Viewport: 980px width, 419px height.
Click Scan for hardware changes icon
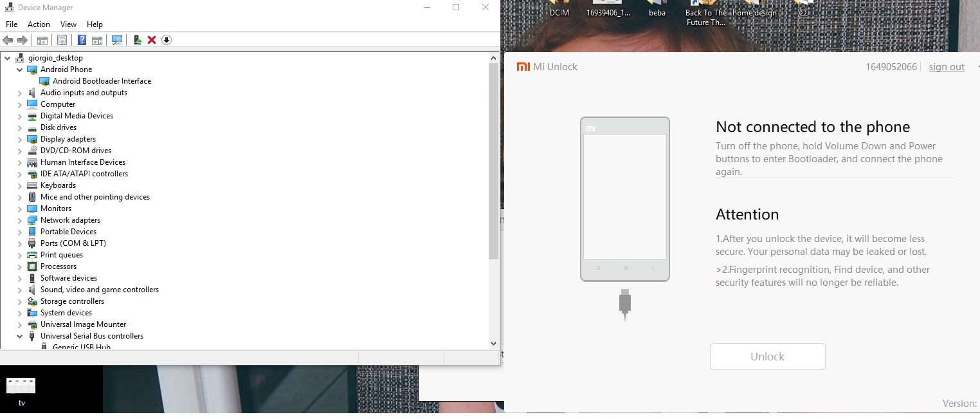coord(117,40)
